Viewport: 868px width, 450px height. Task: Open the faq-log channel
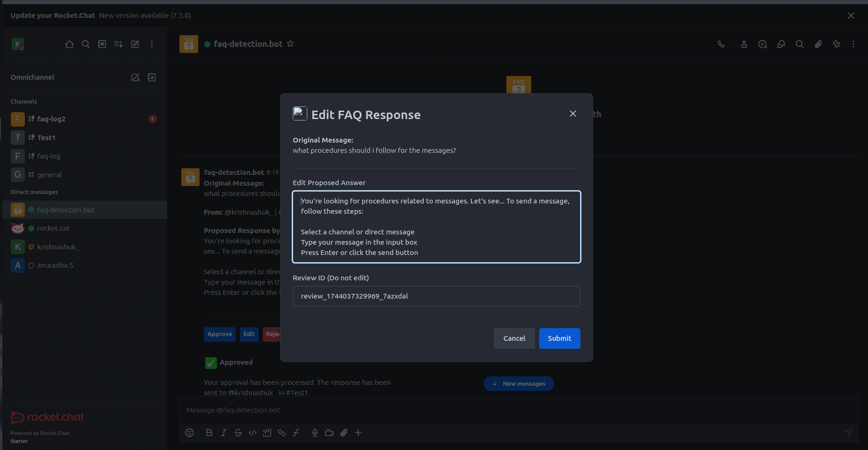84,156
